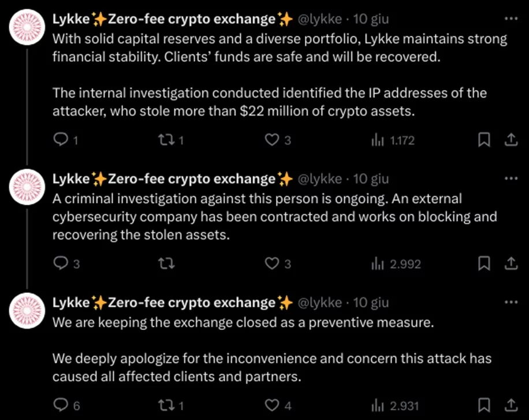Viewport: 529px width, 420px height.
Task: Share the first tweet about stolen assets
Action: (511, 140)
